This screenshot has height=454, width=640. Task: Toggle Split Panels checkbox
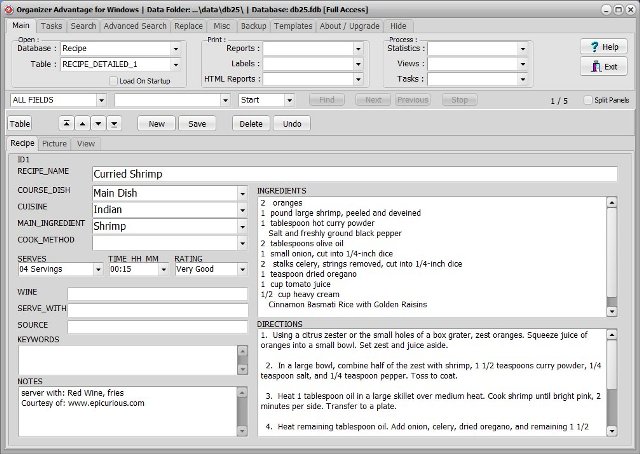pyautogui.click(x=588, y=100)
